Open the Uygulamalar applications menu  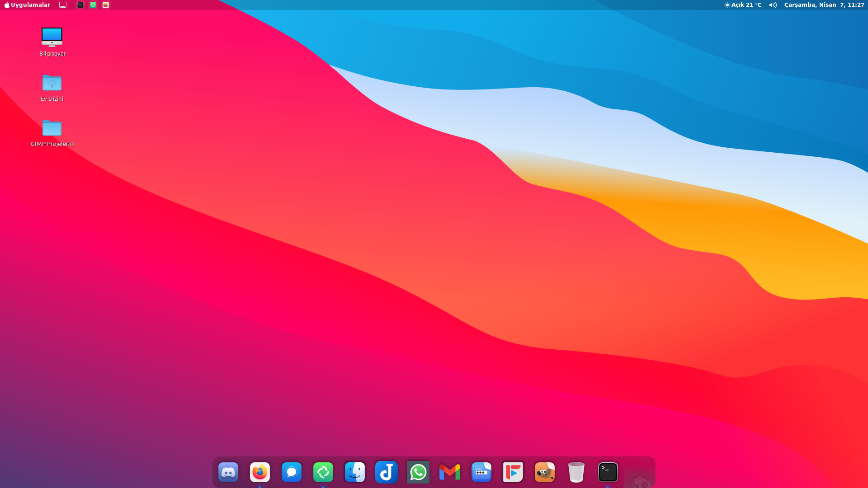27,5
